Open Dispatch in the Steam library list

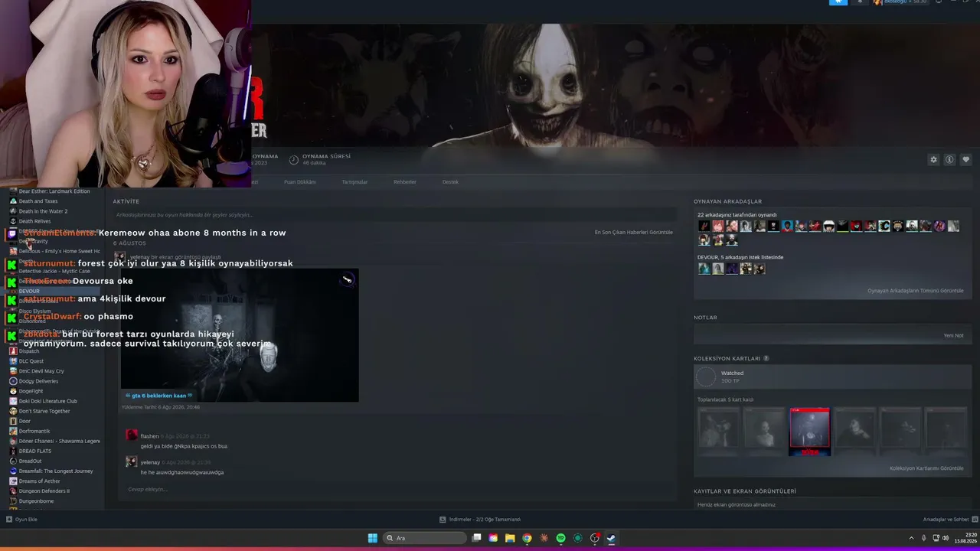(29, 351)
